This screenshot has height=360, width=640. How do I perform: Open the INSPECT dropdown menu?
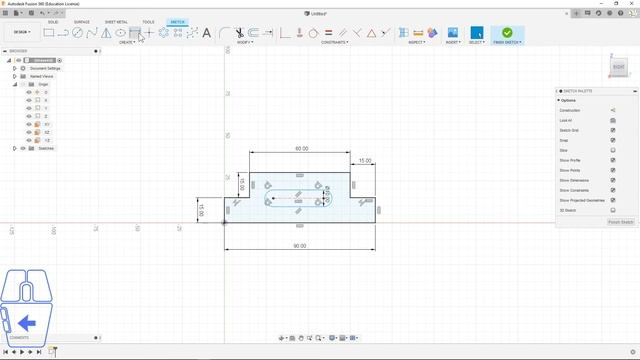point(417,42)
